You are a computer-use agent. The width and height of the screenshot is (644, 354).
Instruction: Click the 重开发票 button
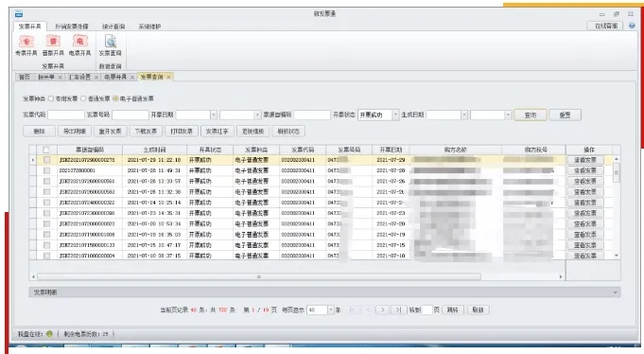pos(110,132)
